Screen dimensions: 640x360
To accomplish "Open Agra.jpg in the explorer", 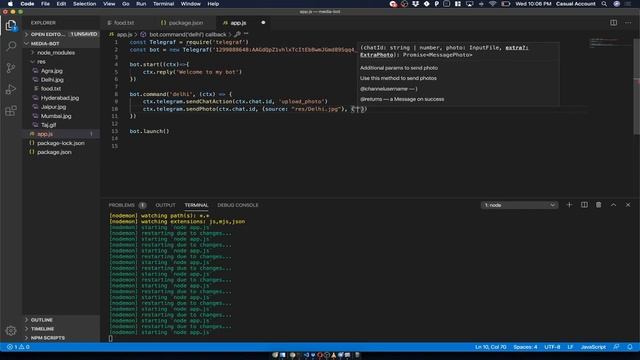I will (x=51, y=71).
